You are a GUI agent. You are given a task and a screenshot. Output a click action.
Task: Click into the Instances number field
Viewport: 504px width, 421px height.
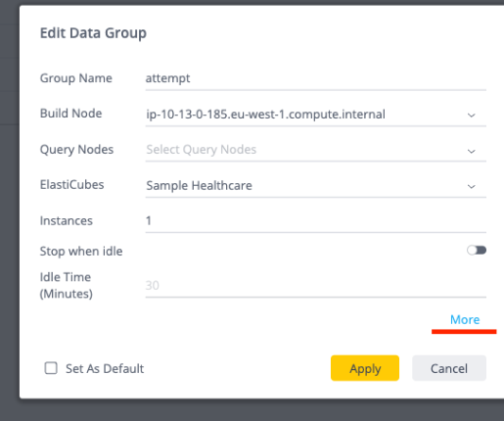(316, 221)
